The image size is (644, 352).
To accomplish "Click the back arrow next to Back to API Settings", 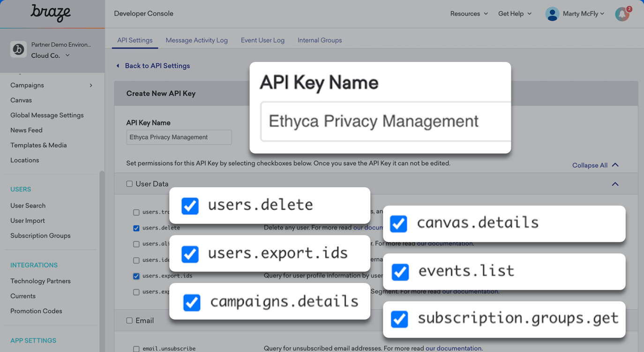I will coord(118,66).
